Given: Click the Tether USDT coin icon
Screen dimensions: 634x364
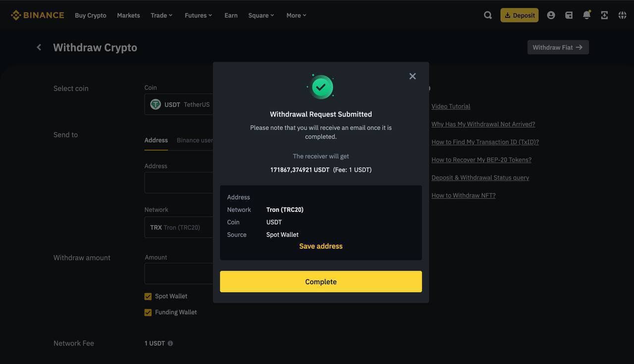Looking at the screenshot, I should click(156, 104).
